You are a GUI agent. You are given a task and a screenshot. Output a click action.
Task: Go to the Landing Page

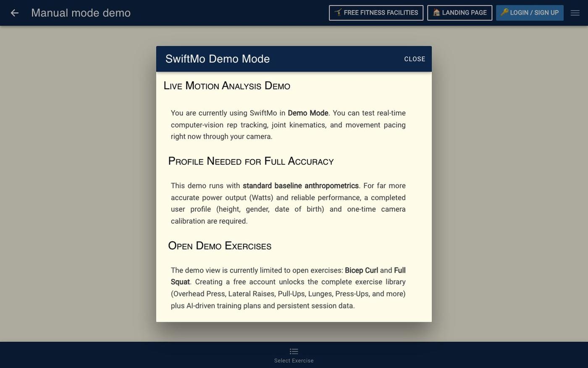[x=459, y=13]
